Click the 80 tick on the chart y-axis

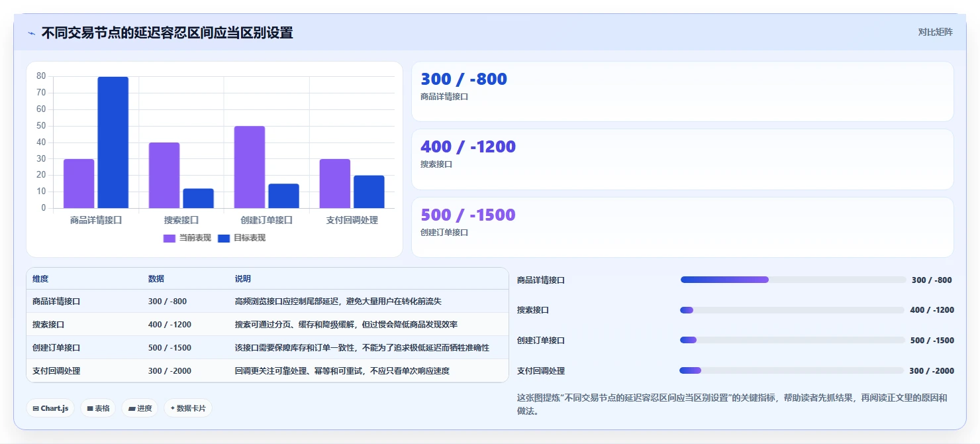tap(41, 76)
